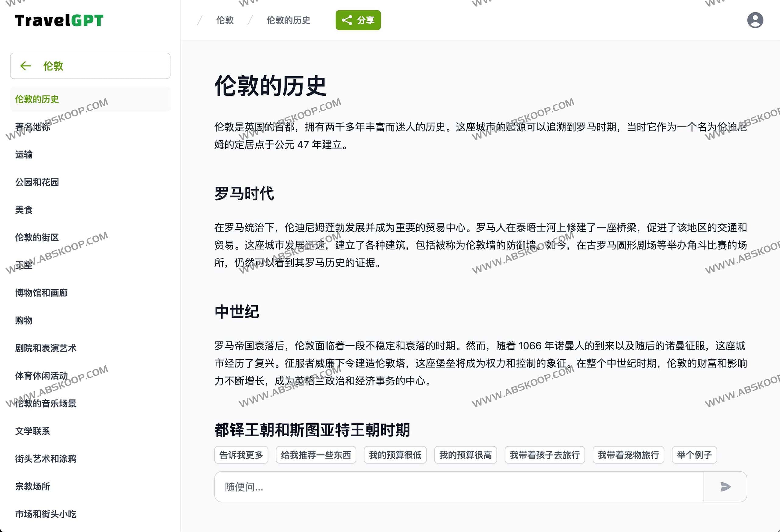780x532 pixels.
Task: Open 博物馆和画廊 from the sidebar
Action: coord(41,293)
